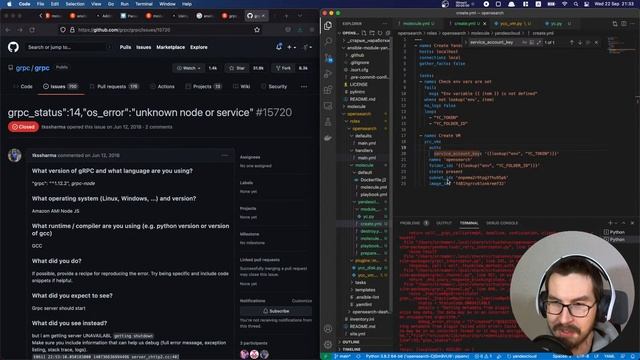Viewport: 640px width, 360px height.
Task: Open comment options ellipsis on tkssharma comment
Action: pyautogui.click(x=225, y=155)
